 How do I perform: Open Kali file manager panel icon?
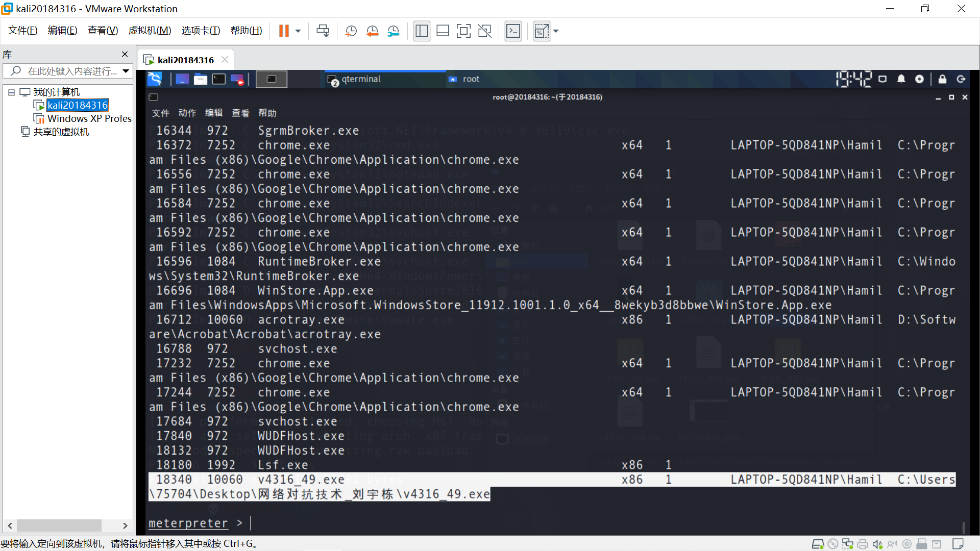(201, 79)
